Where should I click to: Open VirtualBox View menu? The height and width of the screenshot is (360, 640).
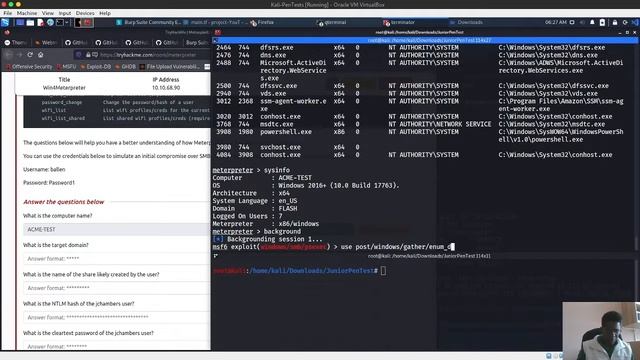[x=48, y=13]
